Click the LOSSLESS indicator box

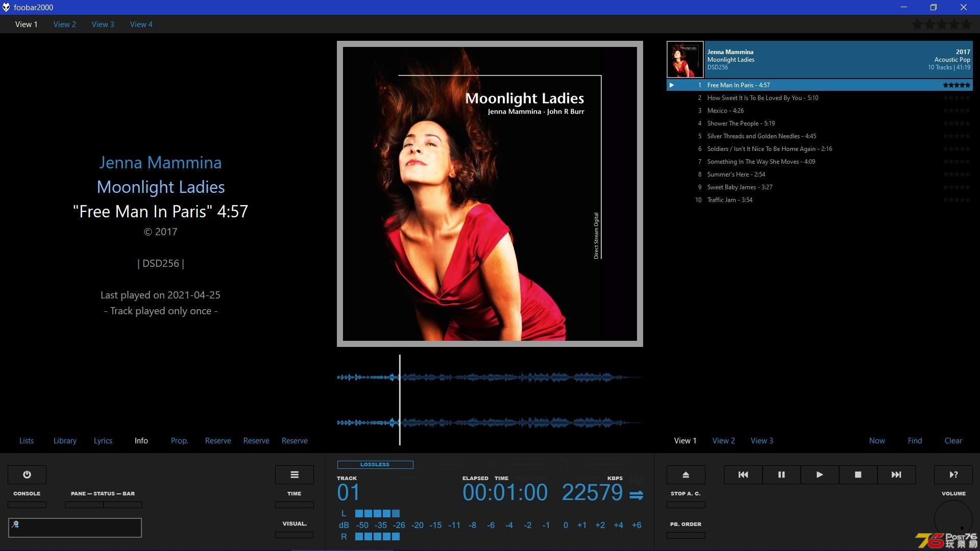coord(375,465)
